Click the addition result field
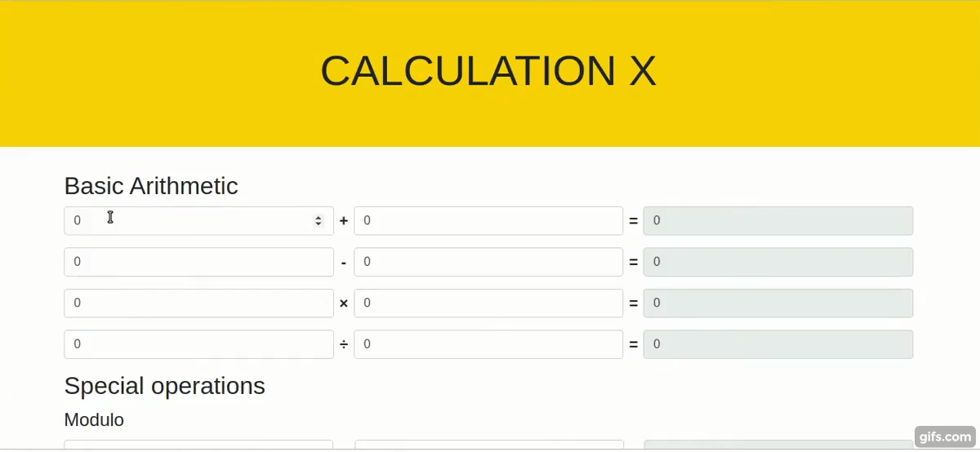This screenshot has height=452, width=980. click(778, 220)
